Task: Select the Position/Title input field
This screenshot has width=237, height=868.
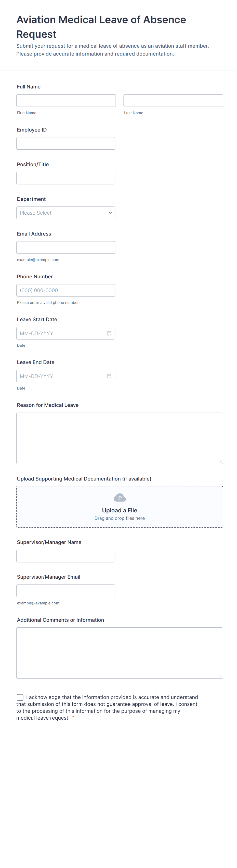Action: coord(66,178)
